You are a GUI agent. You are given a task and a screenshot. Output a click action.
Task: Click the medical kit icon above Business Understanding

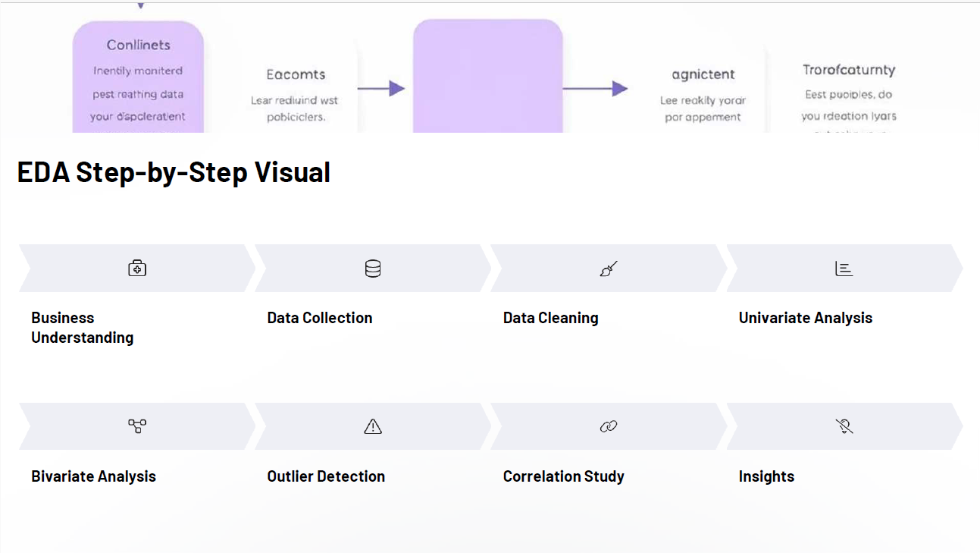(137, 269)
